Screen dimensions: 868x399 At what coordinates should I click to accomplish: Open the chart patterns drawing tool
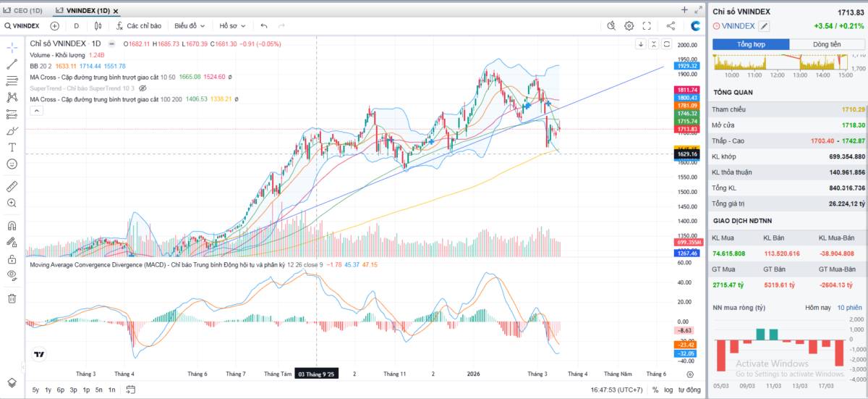click(x=12, y=97)
